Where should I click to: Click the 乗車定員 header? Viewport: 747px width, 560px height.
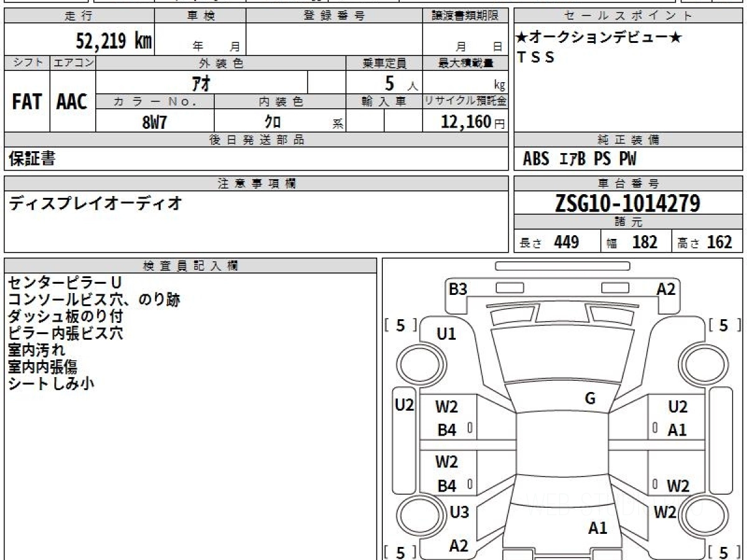(x=384, y=63)
